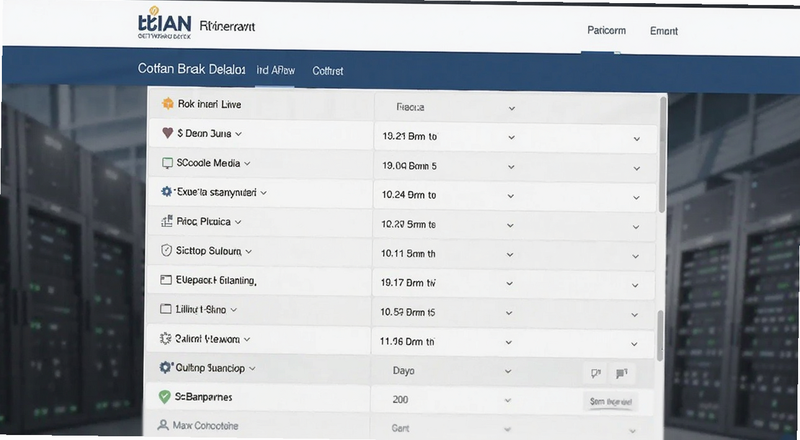
Task: Open the Fiacia dropdown in the top row
Action: click(x=512, y=108)
